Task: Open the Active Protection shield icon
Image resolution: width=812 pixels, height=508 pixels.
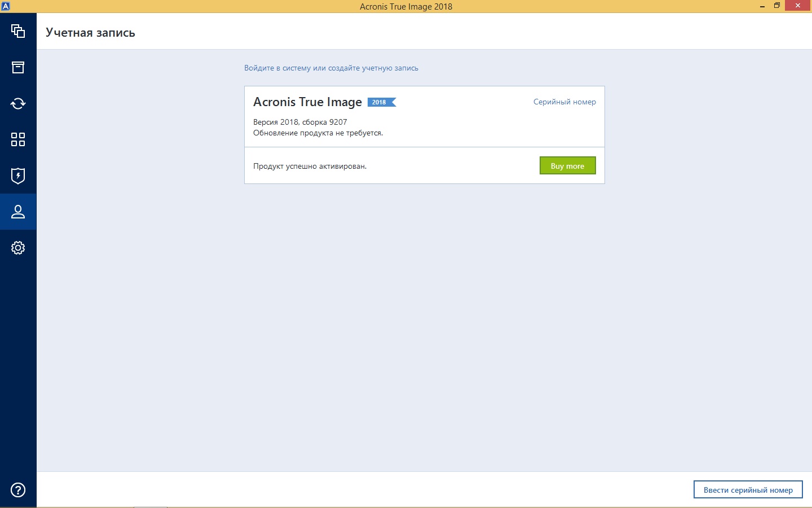Action: 18,176
